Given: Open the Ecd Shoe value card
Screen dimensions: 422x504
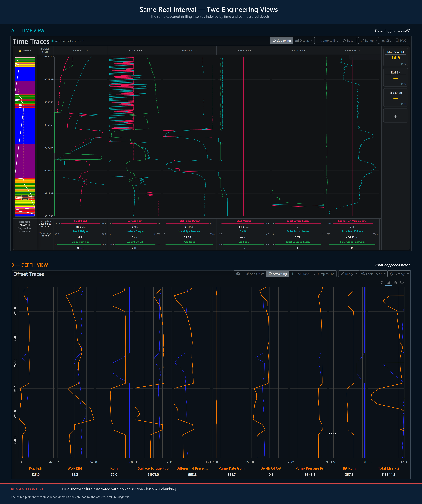Looking at the screenshot, I should (x=396, y=98).
